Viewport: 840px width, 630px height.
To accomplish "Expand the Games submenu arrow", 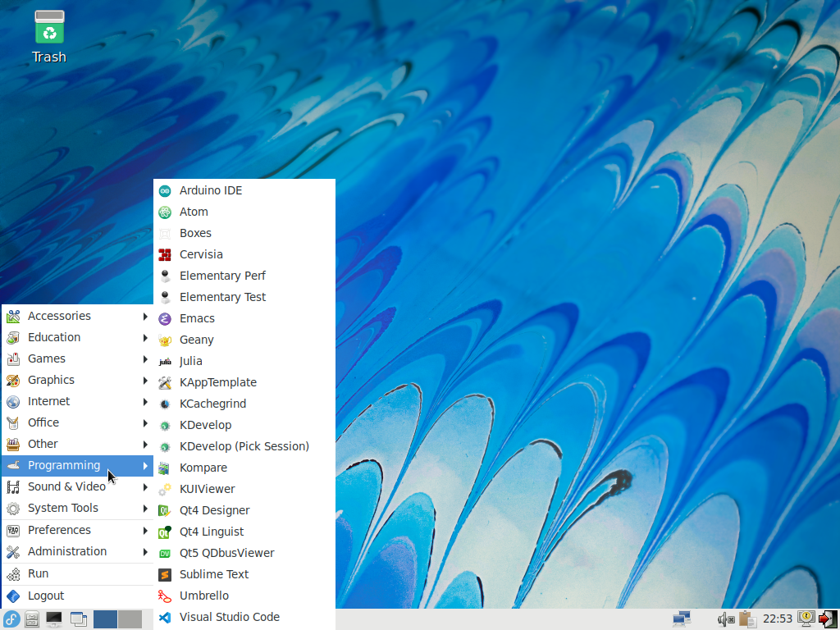I will (145, 359).
